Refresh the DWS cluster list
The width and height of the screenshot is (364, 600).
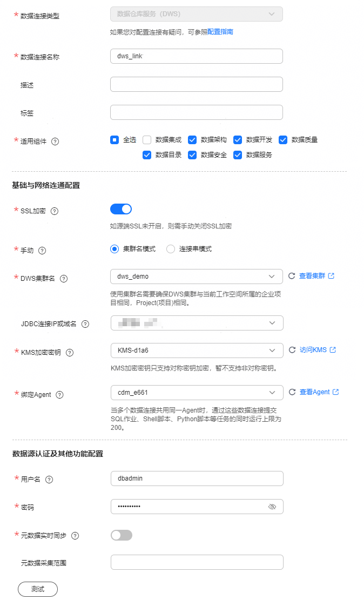(292, 276)
